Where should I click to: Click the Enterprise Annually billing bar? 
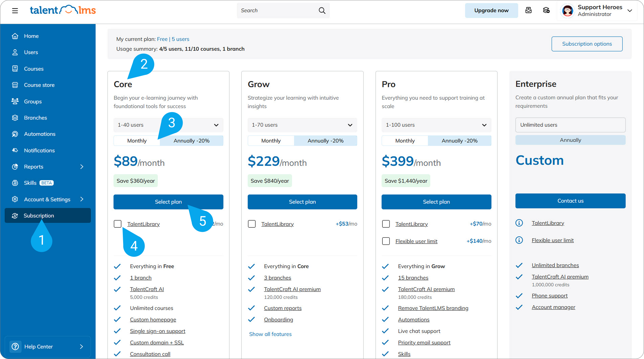[570, 140]
